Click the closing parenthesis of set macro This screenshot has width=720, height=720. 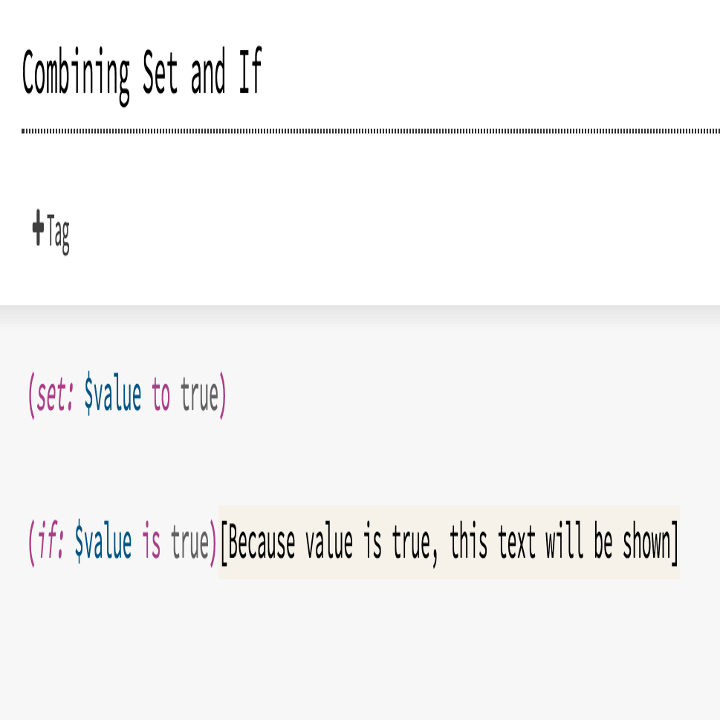(223, 397)
